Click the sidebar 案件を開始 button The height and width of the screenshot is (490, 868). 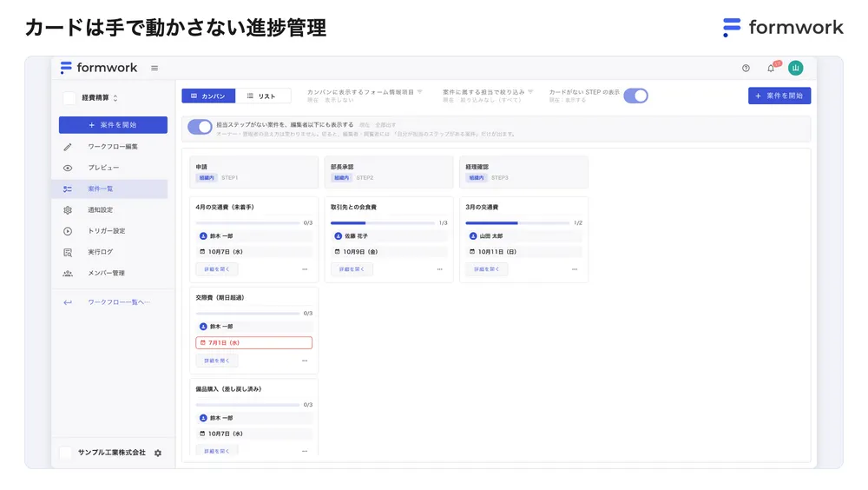pyautogui.click(x=113, y=125)
